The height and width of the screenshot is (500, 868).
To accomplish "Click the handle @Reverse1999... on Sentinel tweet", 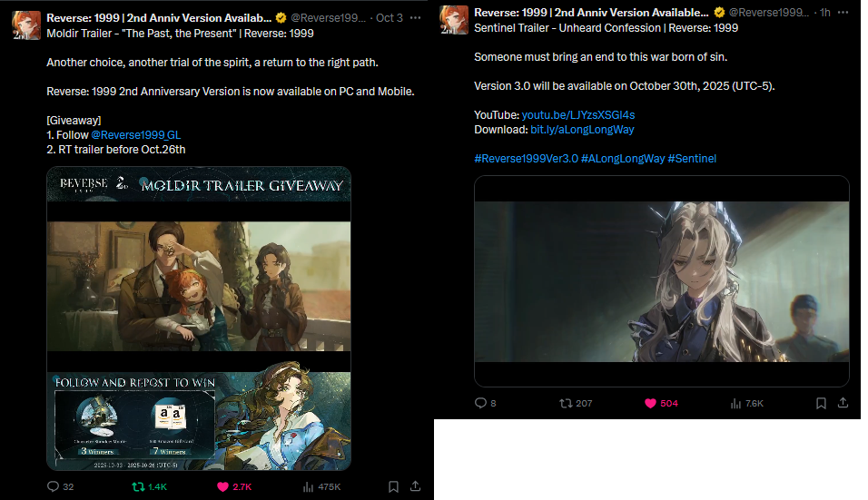I will click(769, 12).
